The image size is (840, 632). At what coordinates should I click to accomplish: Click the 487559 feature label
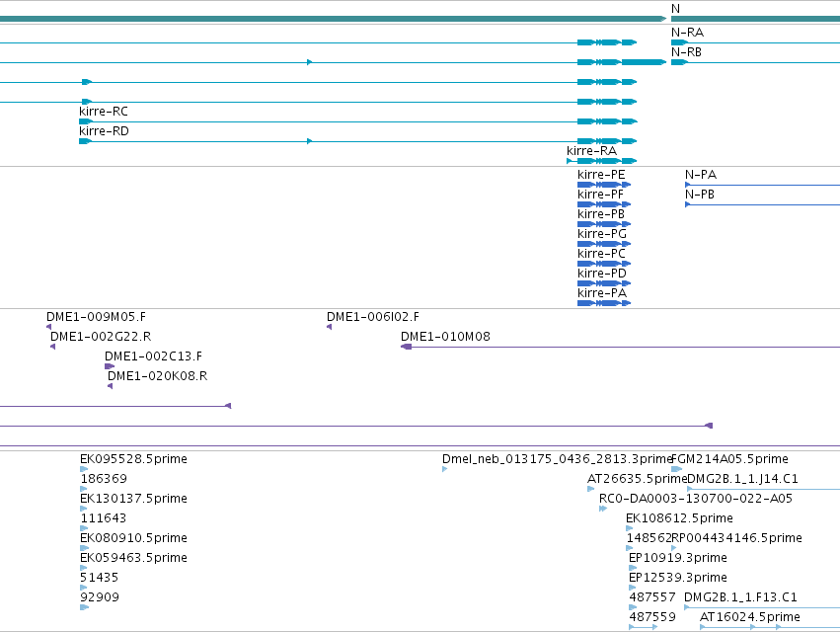tap(652, 616)
